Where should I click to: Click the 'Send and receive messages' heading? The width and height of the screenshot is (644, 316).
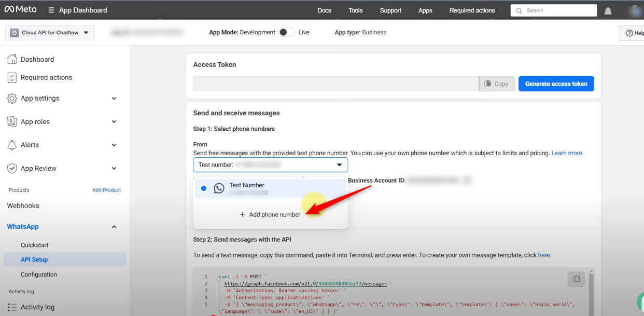pos(236,113)
